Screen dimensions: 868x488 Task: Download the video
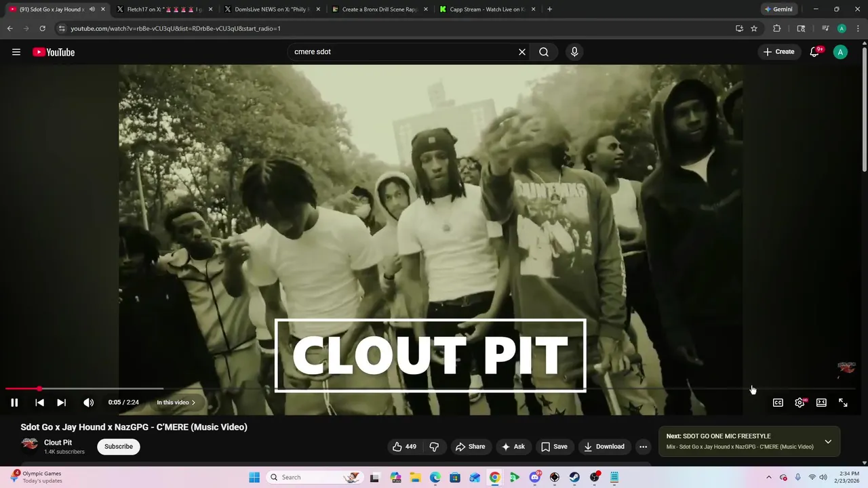pyautogui.click(x=604, y=447)
